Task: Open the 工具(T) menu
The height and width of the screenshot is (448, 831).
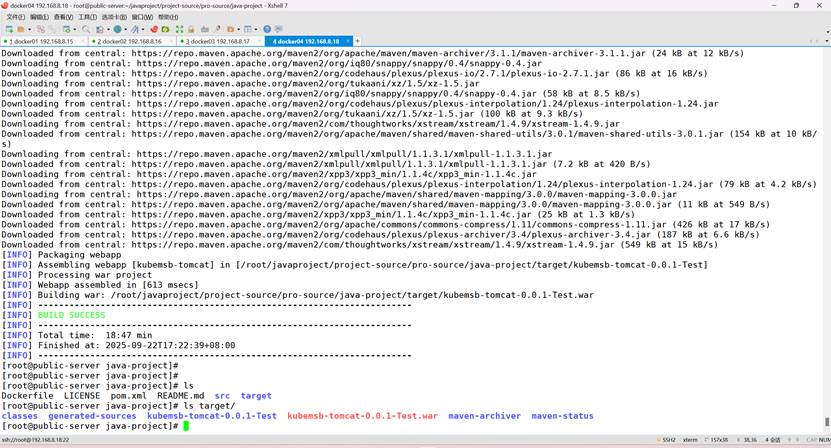Action: click(x=87, y=17)
